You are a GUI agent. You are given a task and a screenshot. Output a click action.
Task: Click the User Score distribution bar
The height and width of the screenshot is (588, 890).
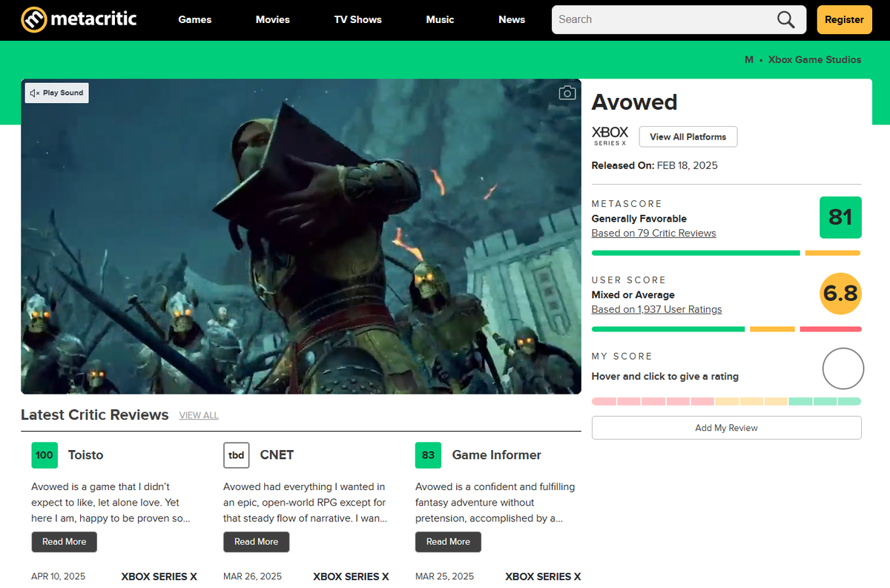point(727,329)
